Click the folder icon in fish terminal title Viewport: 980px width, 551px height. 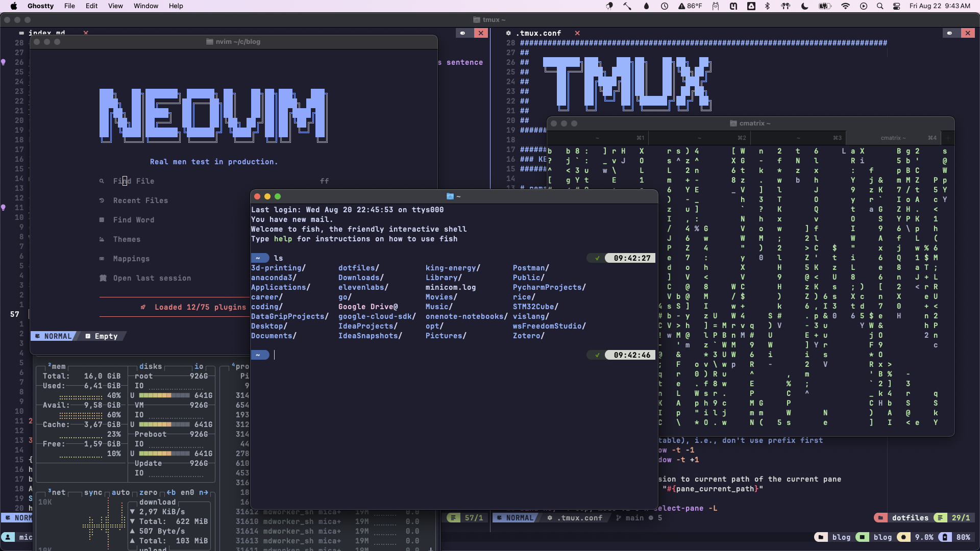click(450, 196)
